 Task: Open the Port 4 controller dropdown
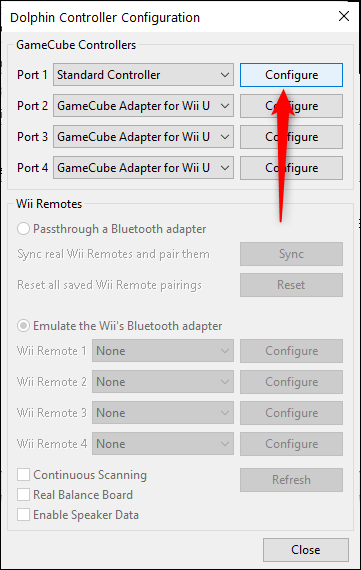click(x=143, y=168)
